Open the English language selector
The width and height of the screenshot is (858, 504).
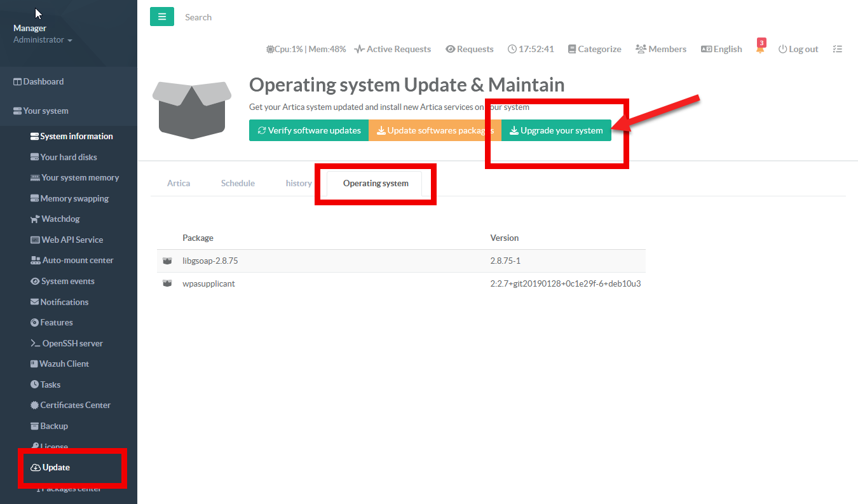click(x=721, y=49)
